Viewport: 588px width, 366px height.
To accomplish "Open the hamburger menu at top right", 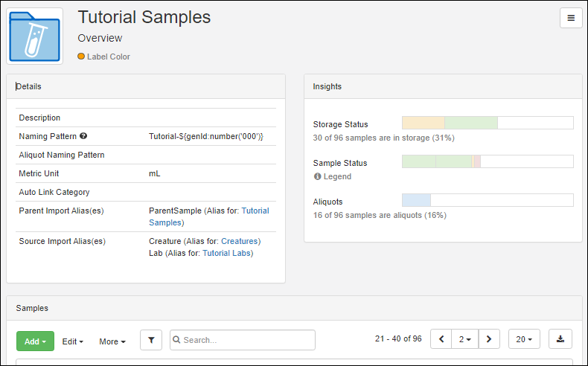I will coord(571,18).
